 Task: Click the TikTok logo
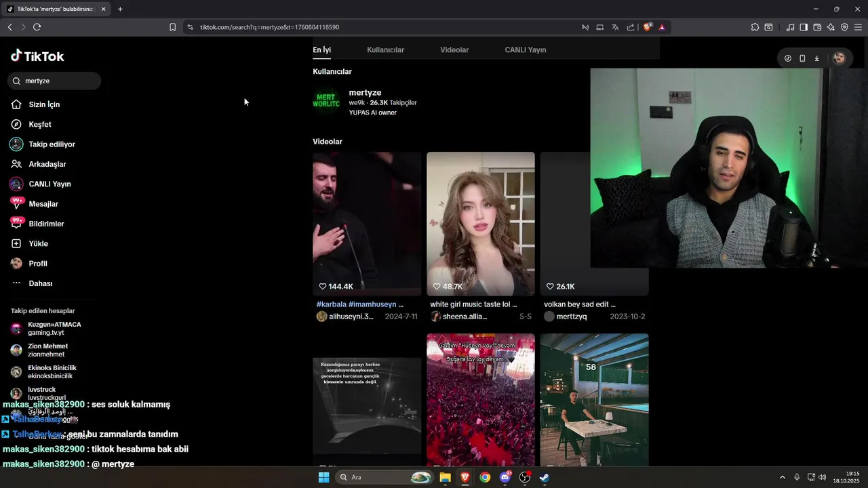37,56
